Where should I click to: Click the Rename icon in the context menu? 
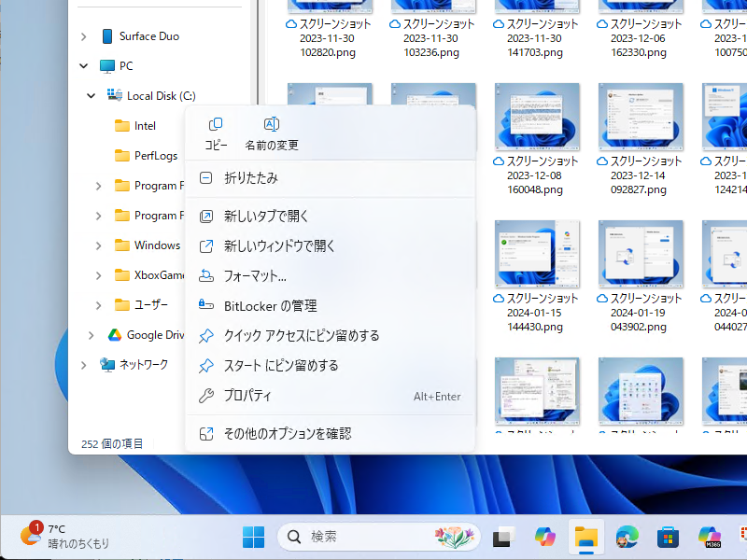pos(271,123)
